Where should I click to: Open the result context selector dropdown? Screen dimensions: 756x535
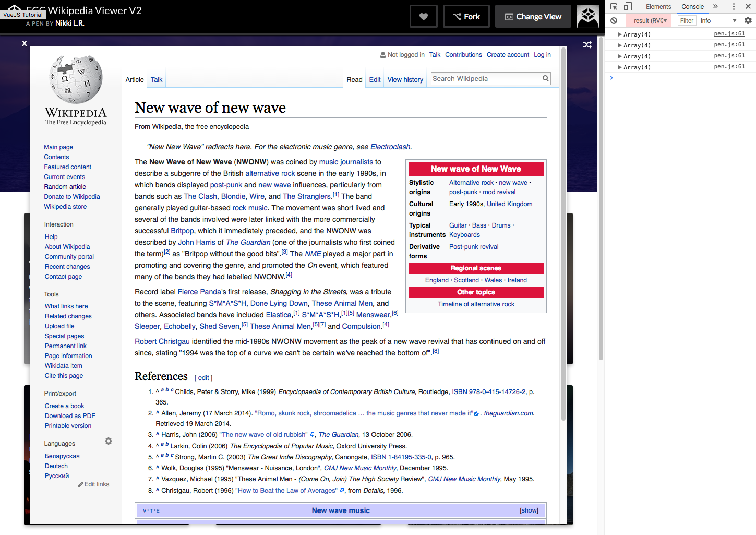point(650,20)
